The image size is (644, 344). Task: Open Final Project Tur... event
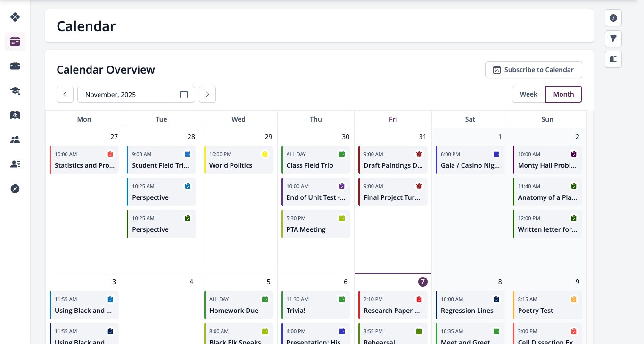pos(393,192)
